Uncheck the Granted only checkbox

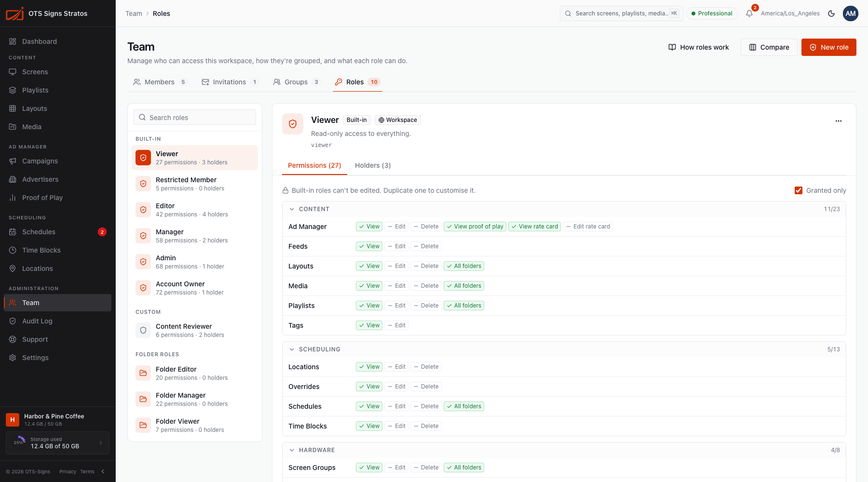point(799,190)
